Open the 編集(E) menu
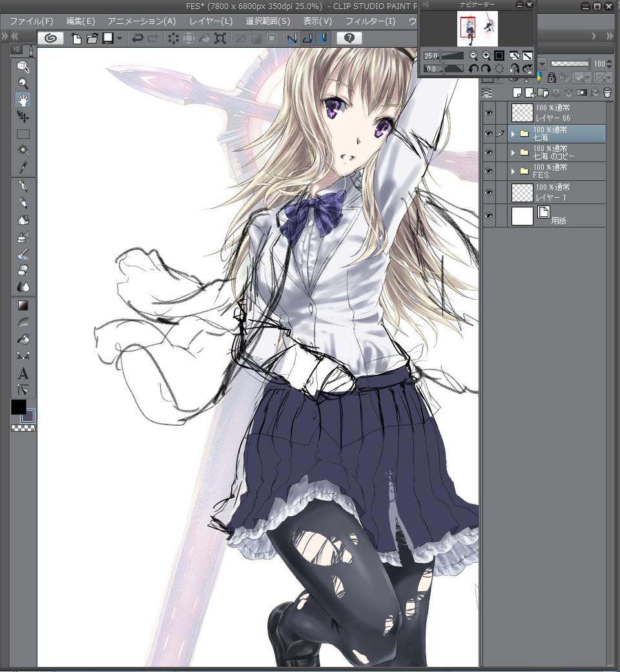This screenshot has height=672, width=620. pos(81,21)
